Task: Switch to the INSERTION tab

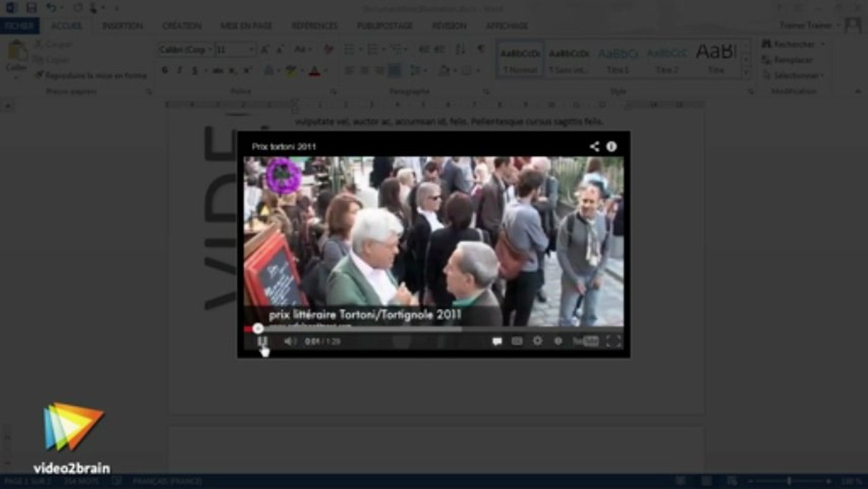Action: (x=122, y=26)
